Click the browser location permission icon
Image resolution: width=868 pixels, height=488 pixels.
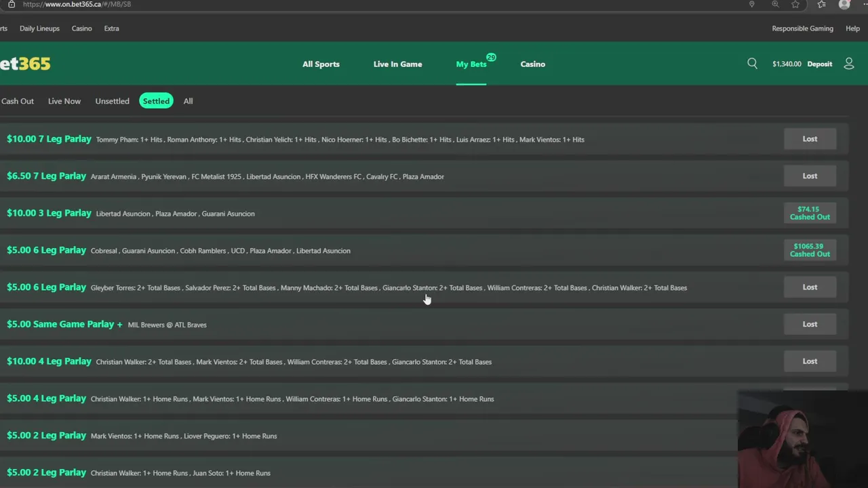point(751,4)
